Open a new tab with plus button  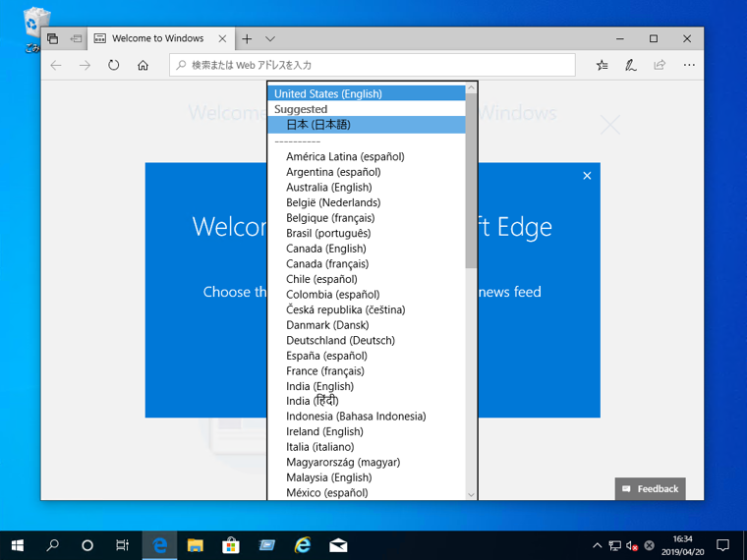(247, 38)
